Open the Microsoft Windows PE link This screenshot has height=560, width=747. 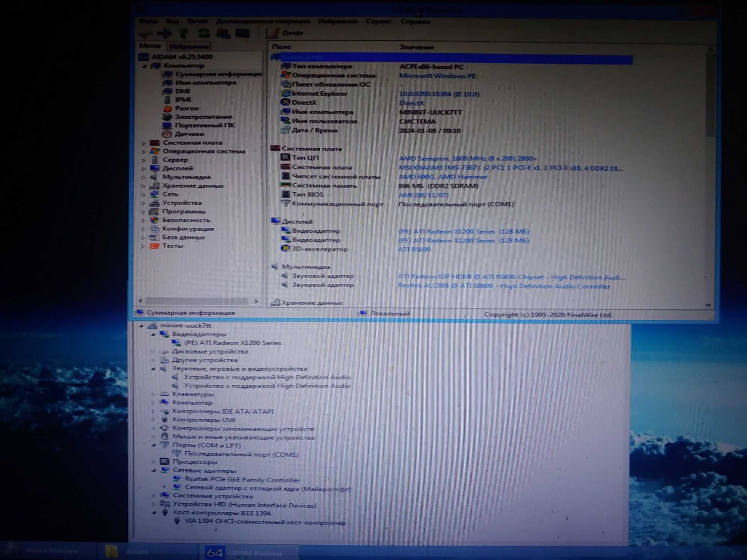click(437, 76)
